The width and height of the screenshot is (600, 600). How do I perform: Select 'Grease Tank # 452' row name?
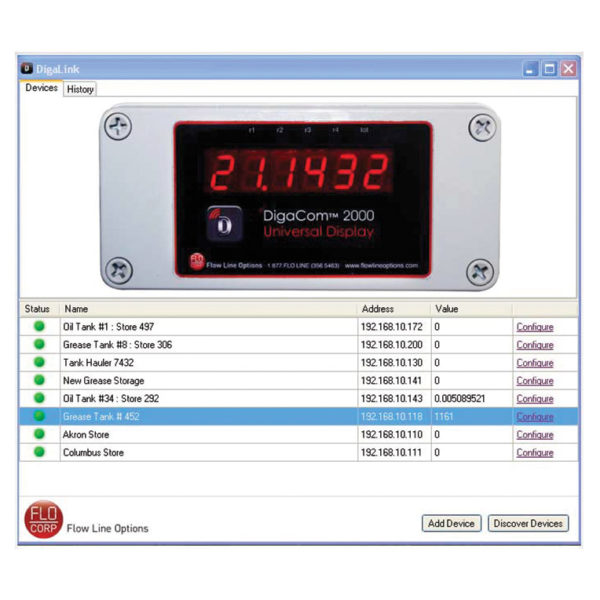(101, 417)
